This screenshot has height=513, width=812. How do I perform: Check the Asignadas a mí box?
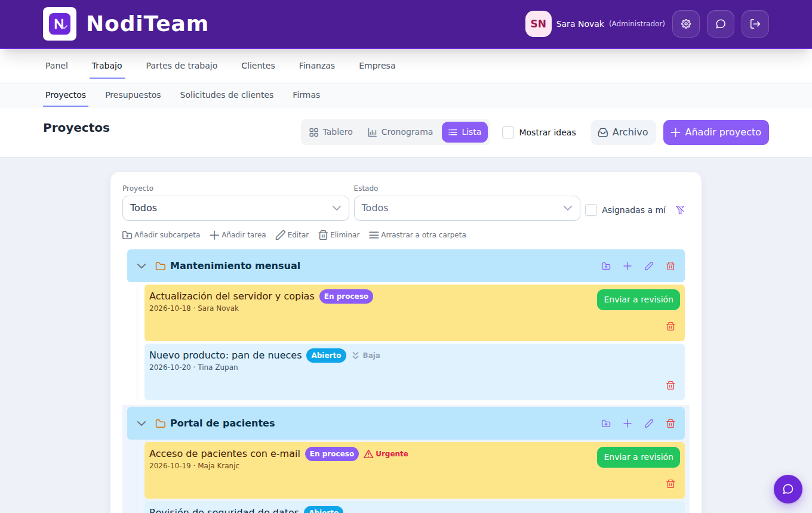(x=591, y=210)
